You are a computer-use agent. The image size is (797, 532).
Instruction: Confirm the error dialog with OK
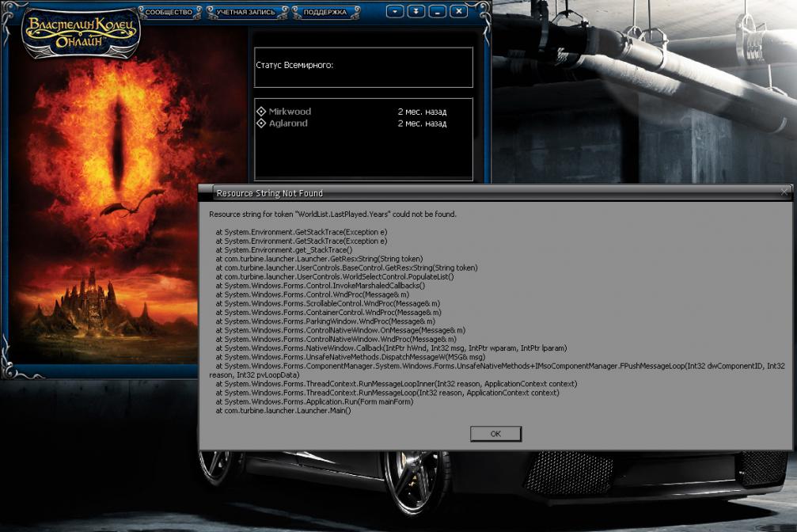(x=495, y=434)
